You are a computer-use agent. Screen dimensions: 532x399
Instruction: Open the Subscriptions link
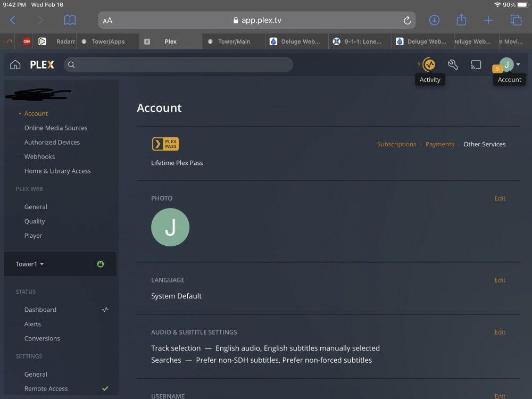point(396,144)
